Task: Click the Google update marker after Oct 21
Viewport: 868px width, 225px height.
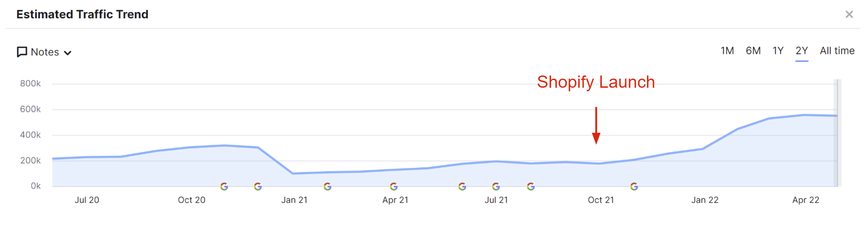Action: [x=634, y=186]
